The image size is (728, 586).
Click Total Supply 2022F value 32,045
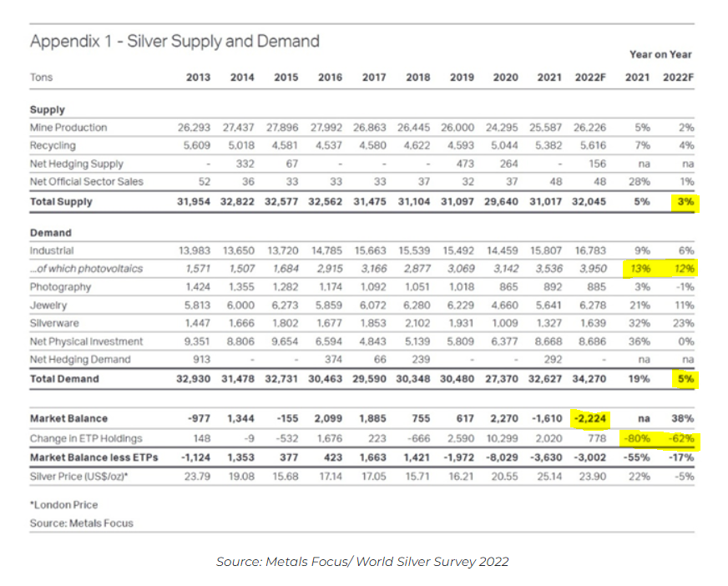589,201
